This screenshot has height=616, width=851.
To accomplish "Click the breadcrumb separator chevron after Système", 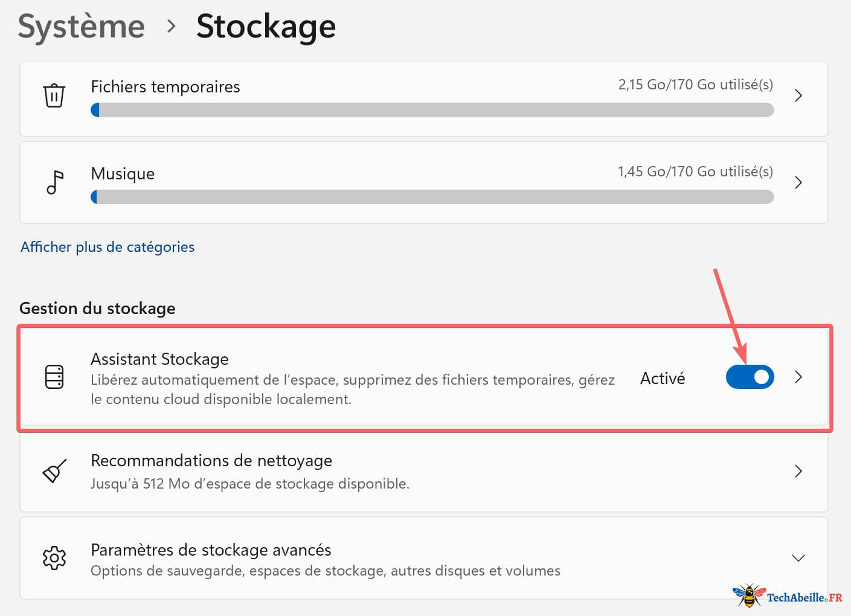I will coord(172,27).
